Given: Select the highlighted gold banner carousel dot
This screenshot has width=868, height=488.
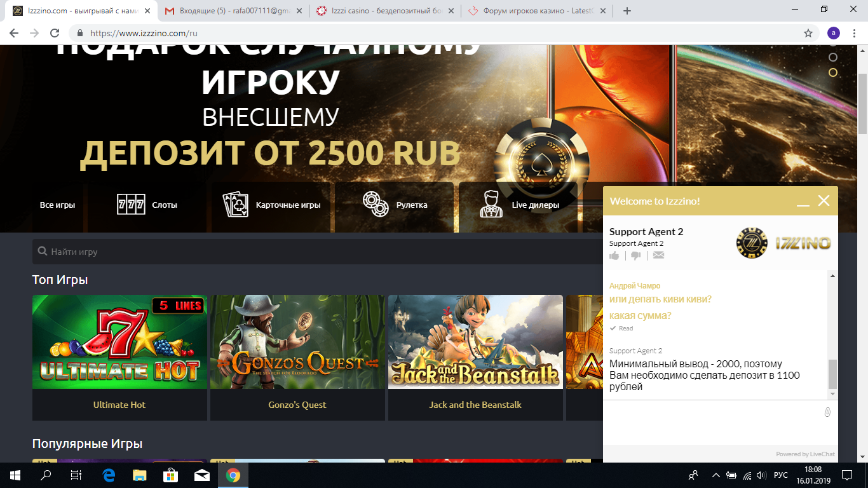Looking at the screenshot, I should pyautogui.click(x=832, y=72).
